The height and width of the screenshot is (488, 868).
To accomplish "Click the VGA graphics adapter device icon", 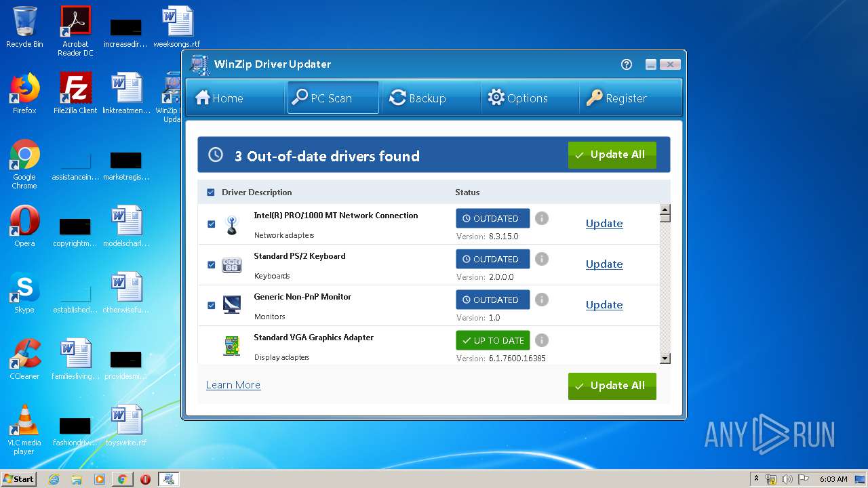I will coord(232,346).
